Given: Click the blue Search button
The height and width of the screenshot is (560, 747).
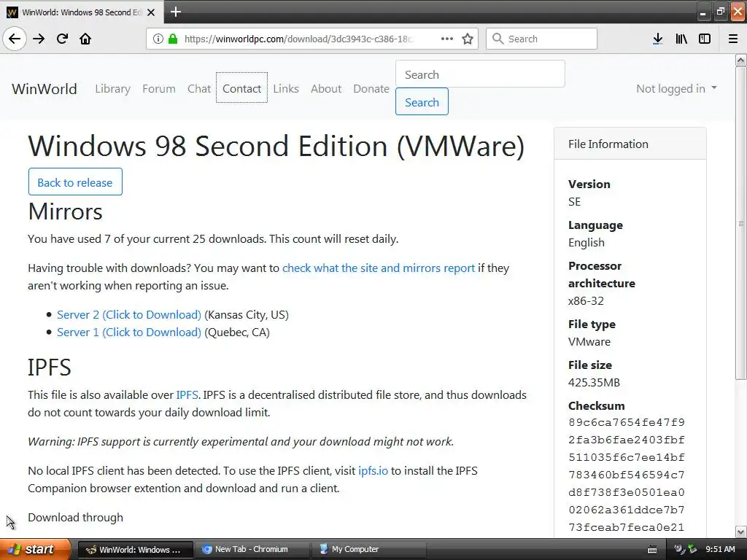Looking at the screenshot, I should (422, 102).
